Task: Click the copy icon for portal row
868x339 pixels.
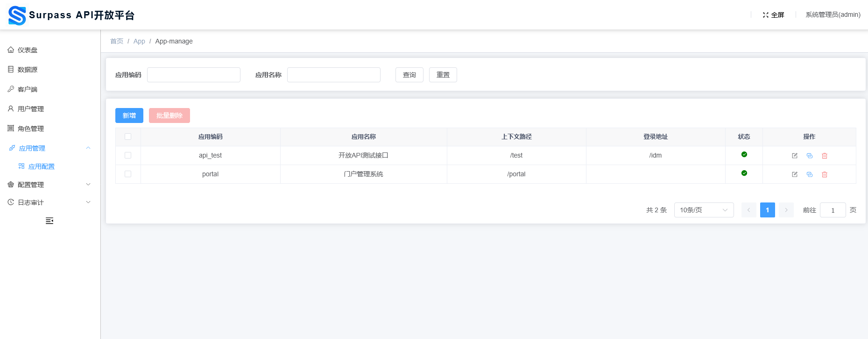Action: coord(810,174)
